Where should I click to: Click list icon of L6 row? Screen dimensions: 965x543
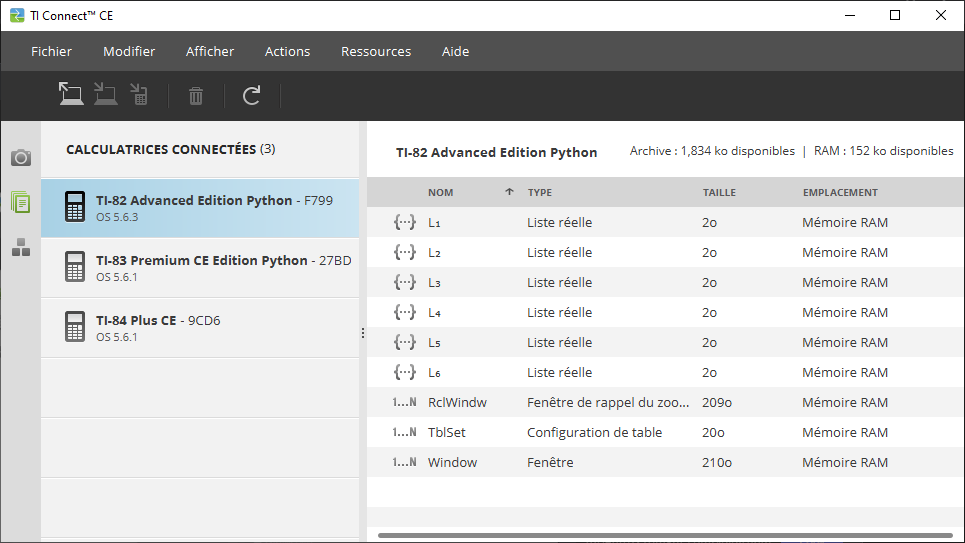point(404,372)
